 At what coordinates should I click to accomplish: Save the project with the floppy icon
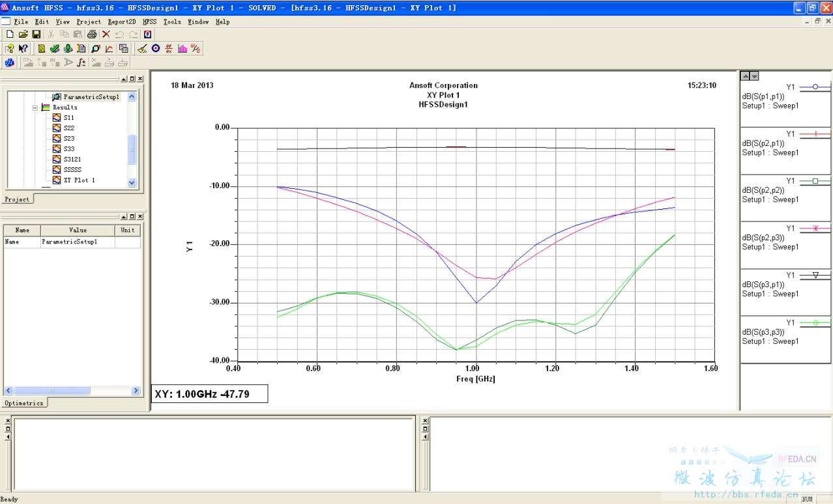[x=37, y=35]
